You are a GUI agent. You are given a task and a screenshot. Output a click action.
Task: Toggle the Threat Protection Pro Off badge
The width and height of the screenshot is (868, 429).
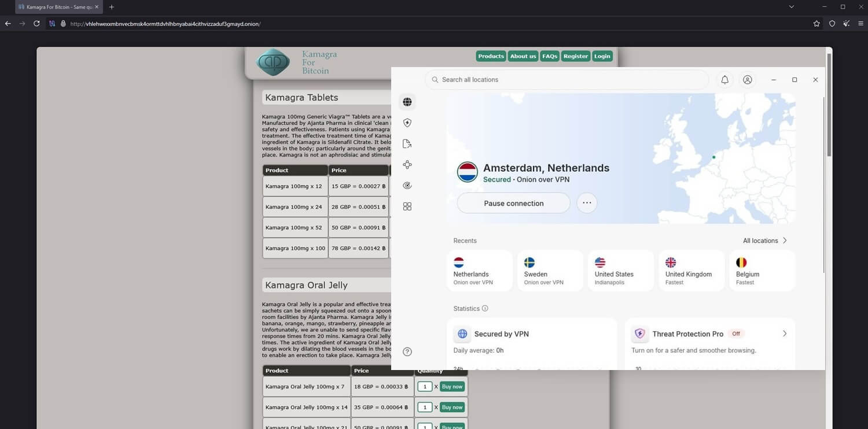(736, 334)
